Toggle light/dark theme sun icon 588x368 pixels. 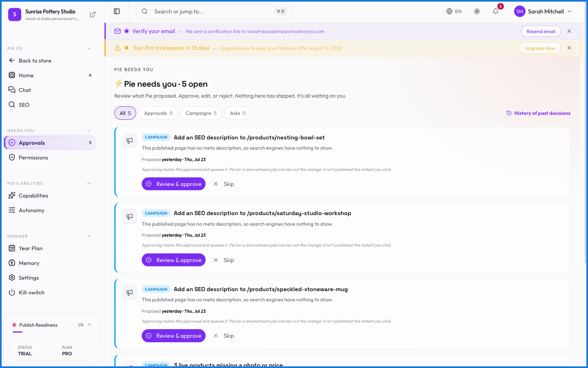click(477, 11)
